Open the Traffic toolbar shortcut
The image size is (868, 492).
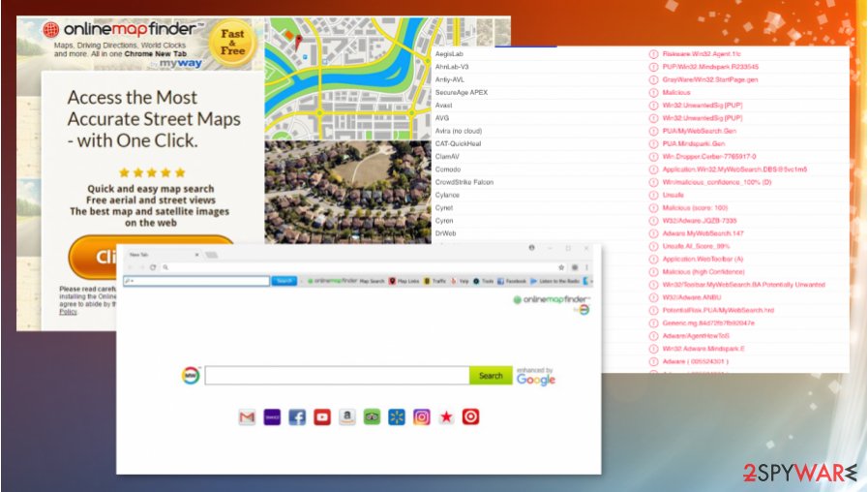(434, 281)
